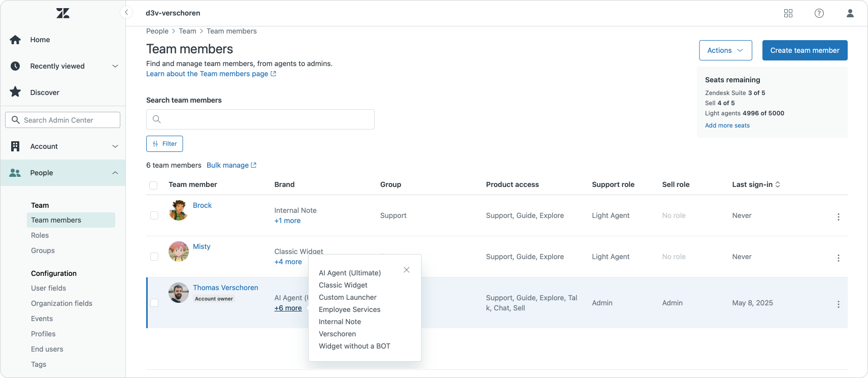Click the Account owner badge
The height and width of the screenshot is (378, 868).
point(214,299)
